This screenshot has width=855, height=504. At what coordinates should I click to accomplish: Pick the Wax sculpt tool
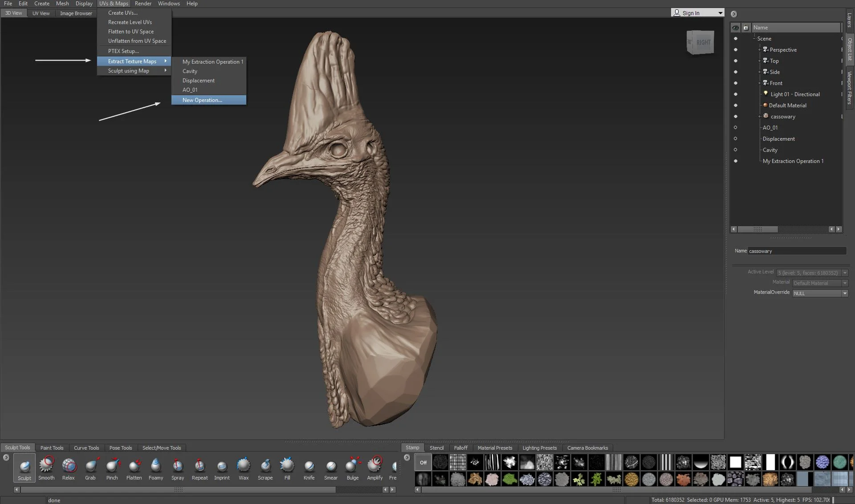(x=244, y=467)
